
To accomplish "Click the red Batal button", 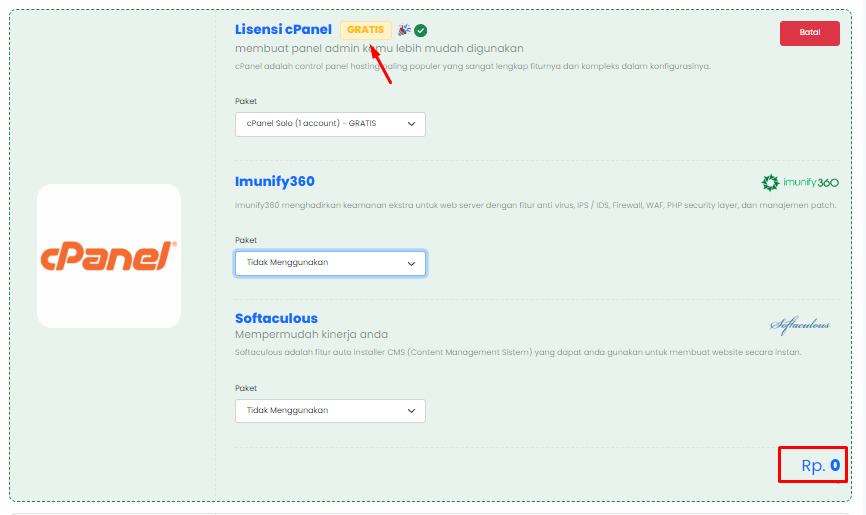I will tap(810, 33).
